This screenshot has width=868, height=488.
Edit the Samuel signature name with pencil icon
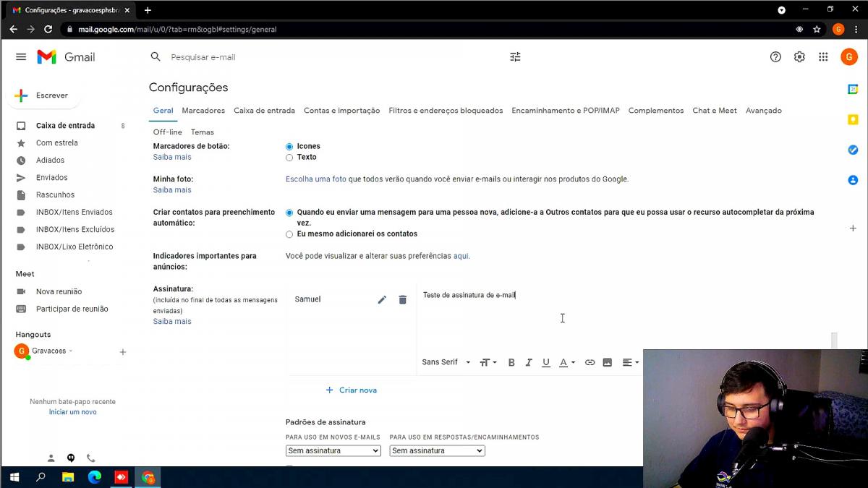(382, 299)
